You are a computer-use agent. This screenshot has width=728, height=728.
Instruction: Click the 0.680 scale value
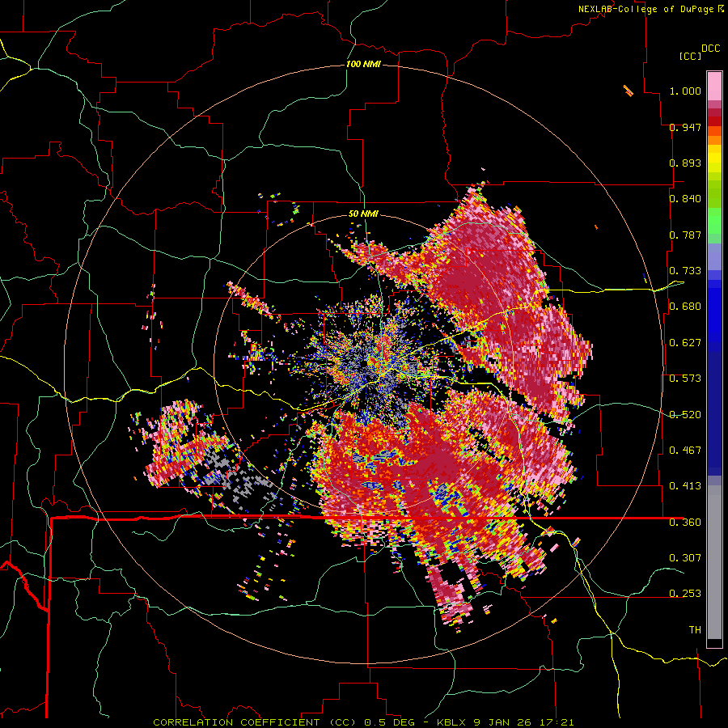[685, 307]
